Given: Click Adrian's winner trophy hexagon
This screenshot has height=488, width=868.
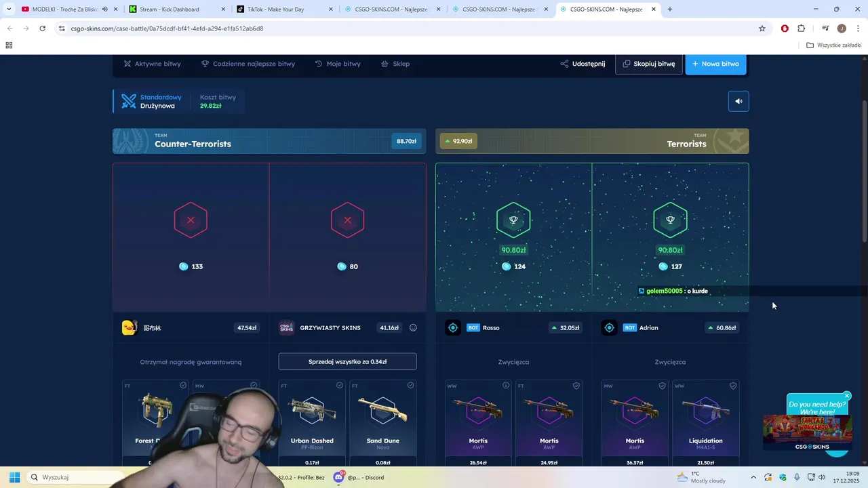Looking at the screenshot, I should pos(670,220).
